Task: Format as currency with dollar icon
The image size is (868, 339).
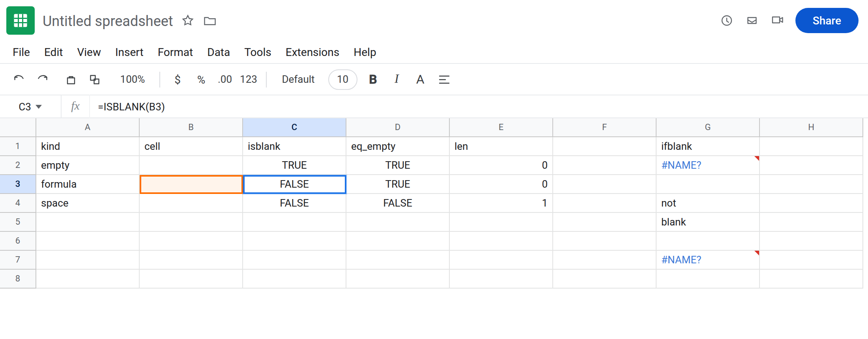Action: pos(178,80)
